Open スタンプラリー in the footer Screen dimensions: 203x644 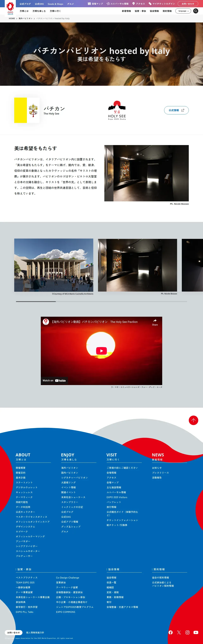[x=70, y=502]
